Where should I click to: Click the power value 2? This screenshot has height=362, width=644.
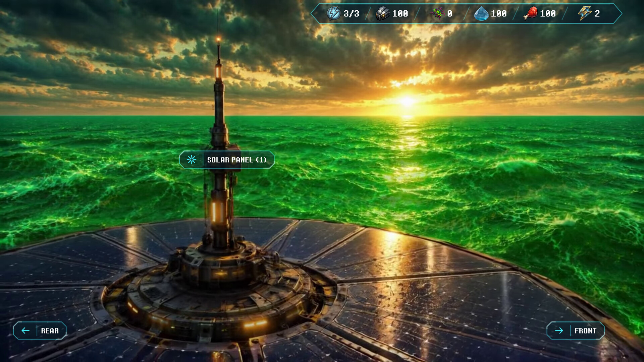597,14
